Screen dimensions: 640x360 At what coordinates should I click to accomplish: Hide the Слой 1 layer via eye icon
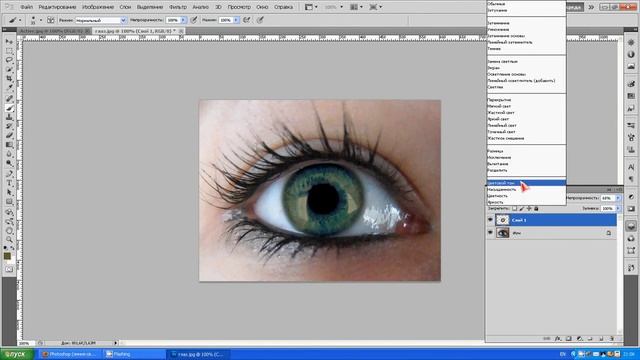490,220
